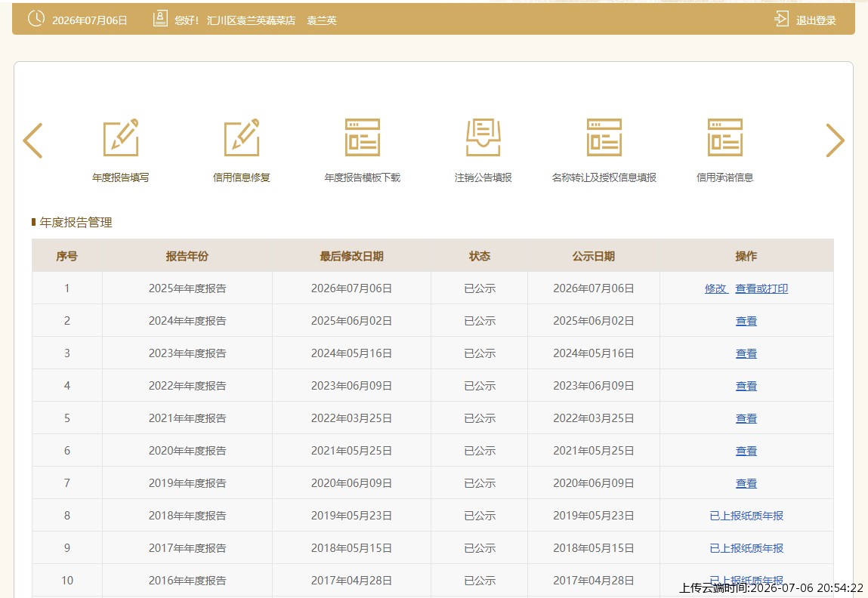Screen dimensions: 868x598
Task: View the 2021年年度报告 via 查看
Action: [x=746, y=419]
